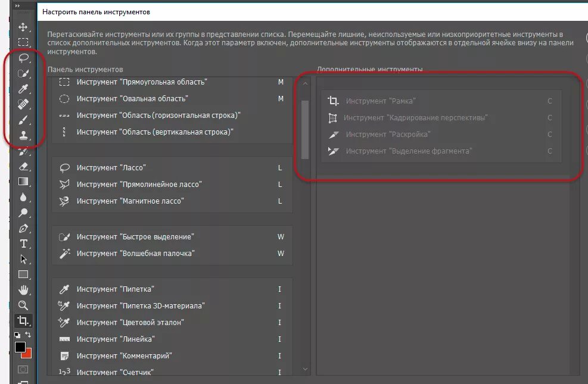Select row Инструмент "Магнитное лассо"
Screen dimensions: 588x384
[172, 201]
